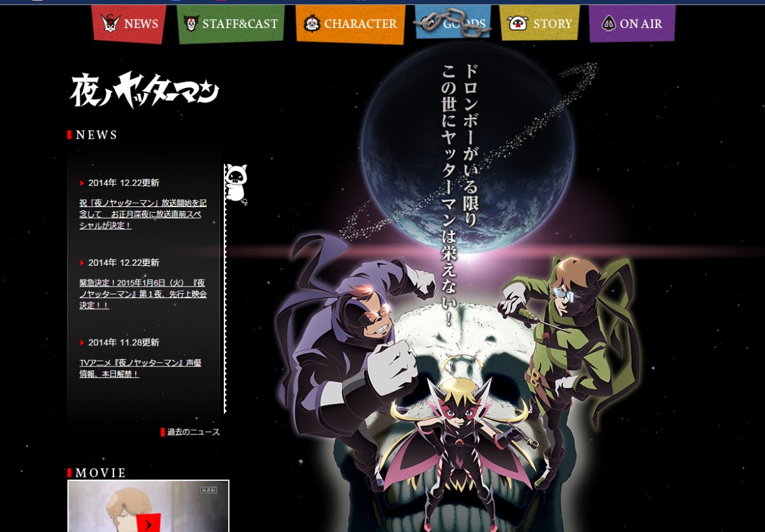
Task: Click the 夜ノヤッターマン site logo
Action: [x=145, y=89]
